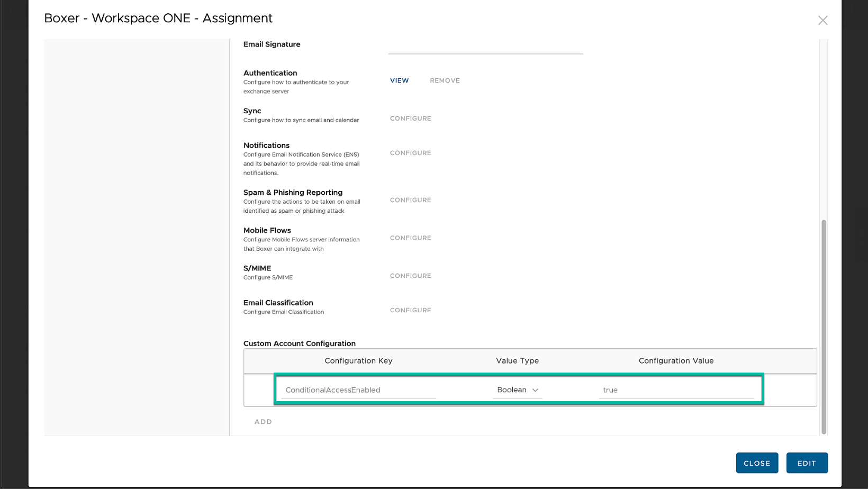Configure the S/MIME settings
This screenshot has height=489, width=868.
[x=410, y=276]
